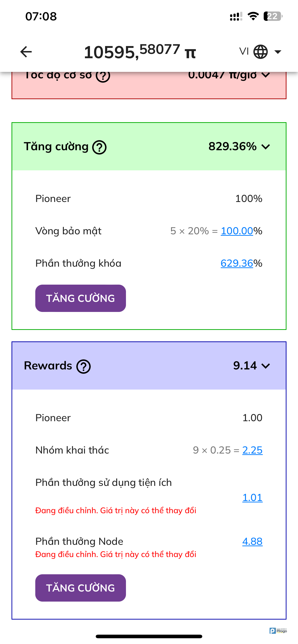Tap the battery status indicator
The width and height of the screenshot is (298, 644).
tap(273, 17)
